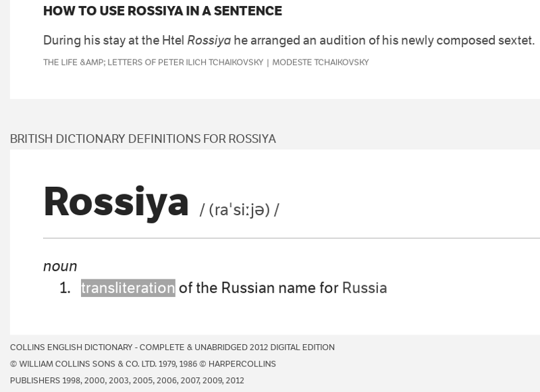The image size is (540, 392).
Task: Click the "Collins English Dictionary" attribution line
Action: (172, 347)
